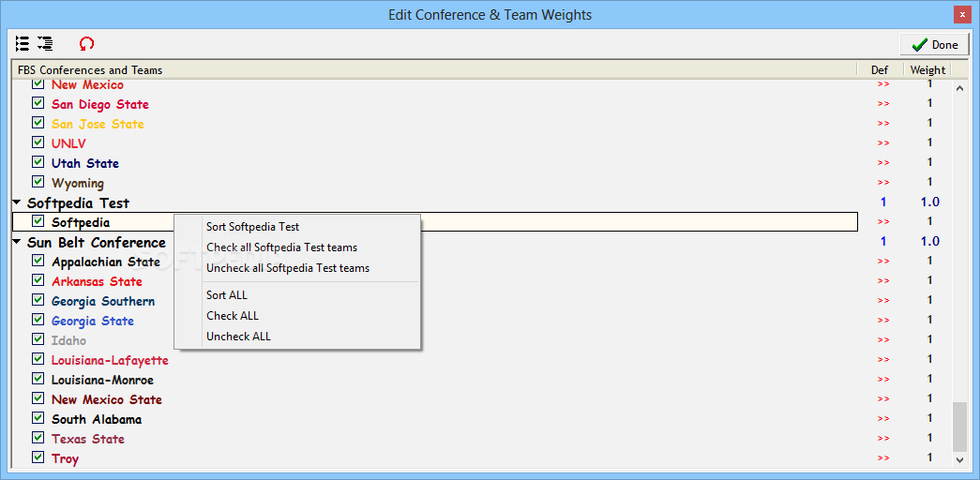This screenshot has height=480, width=980.
Task: Close the Edit Conference & Team Weights window
Action: pyautogui.click(x=962, y=14)
